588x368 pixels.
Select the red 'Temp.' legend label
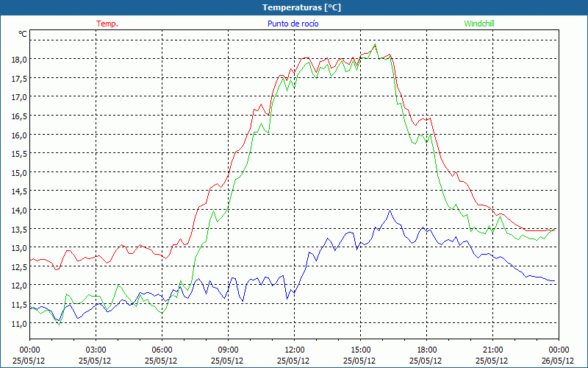[x=107, y=24]
